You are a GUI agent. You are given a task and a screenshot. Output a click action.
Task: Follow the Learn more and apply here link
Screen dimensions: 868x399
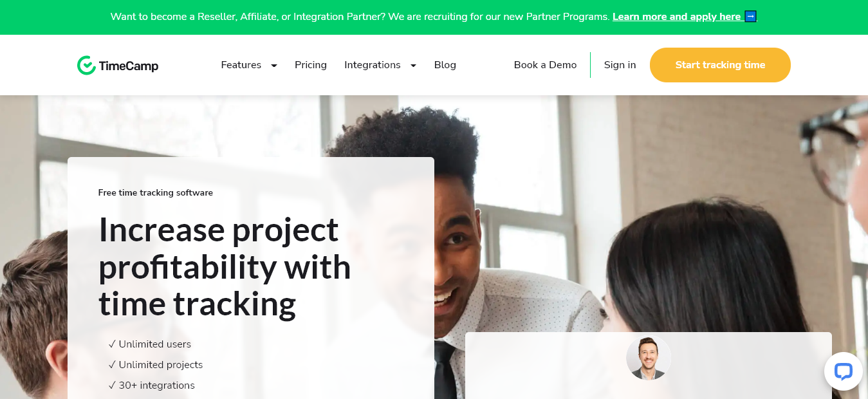click(676, 17)
